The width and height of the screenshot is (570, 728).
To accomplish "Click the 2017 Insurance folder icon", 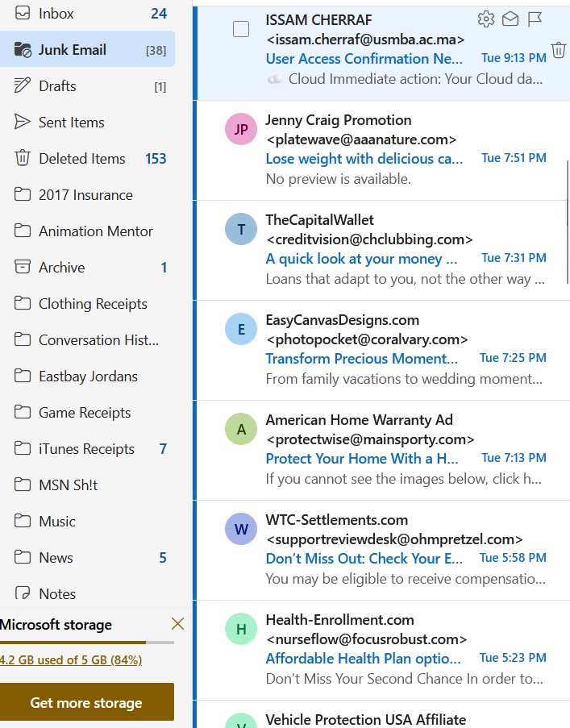I will tap(23, 194).
